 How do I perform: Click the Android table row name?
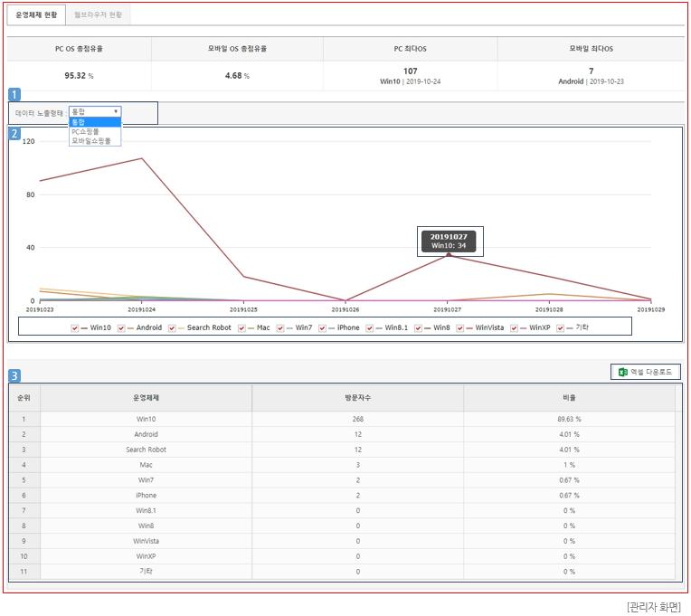pyautogui.click(x=146, y=434)
